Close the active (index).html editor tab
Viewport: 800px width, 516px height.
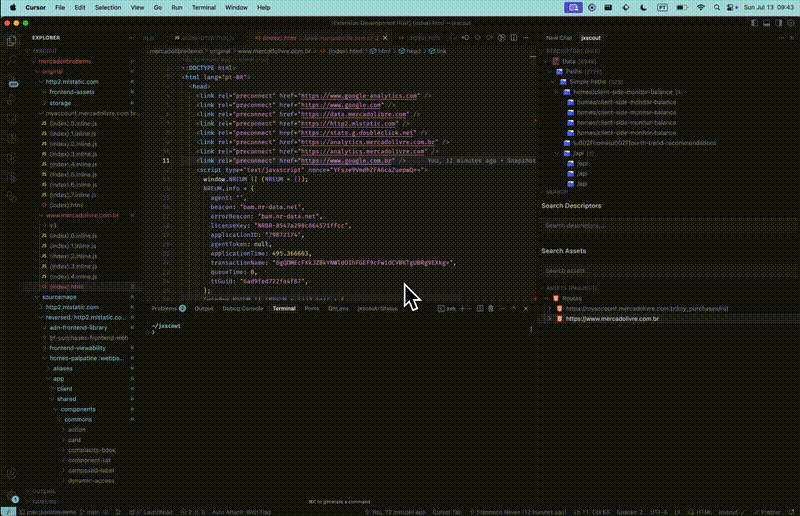point(385,38)
